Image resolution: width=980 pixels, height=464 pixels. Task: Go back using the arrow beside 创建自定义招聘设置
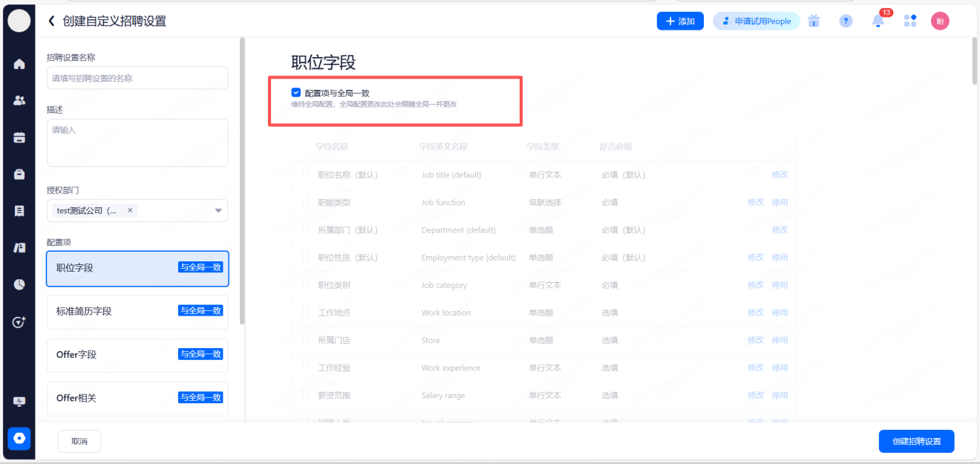[x=51, y=22]
